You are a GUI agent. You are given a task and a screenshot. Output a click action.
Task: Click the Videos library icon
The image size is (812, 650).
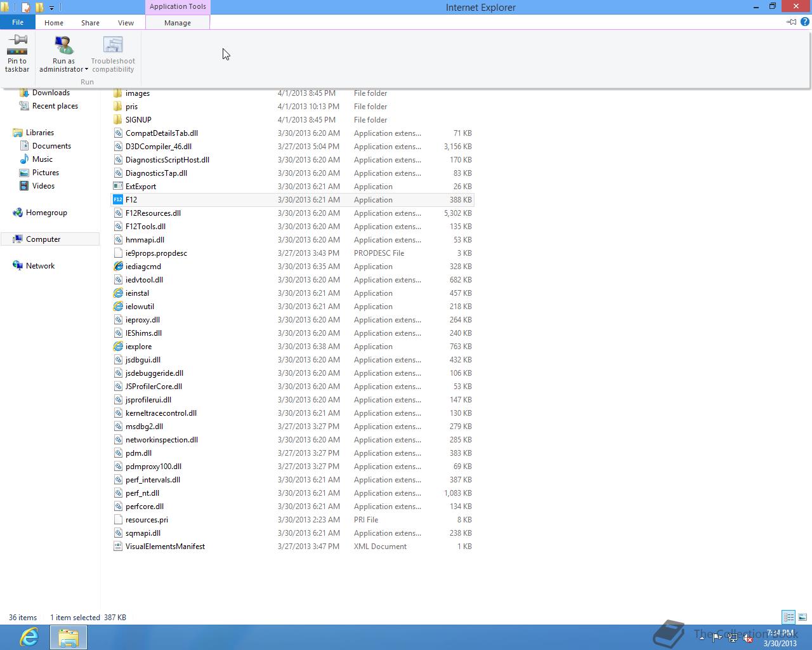24,186
